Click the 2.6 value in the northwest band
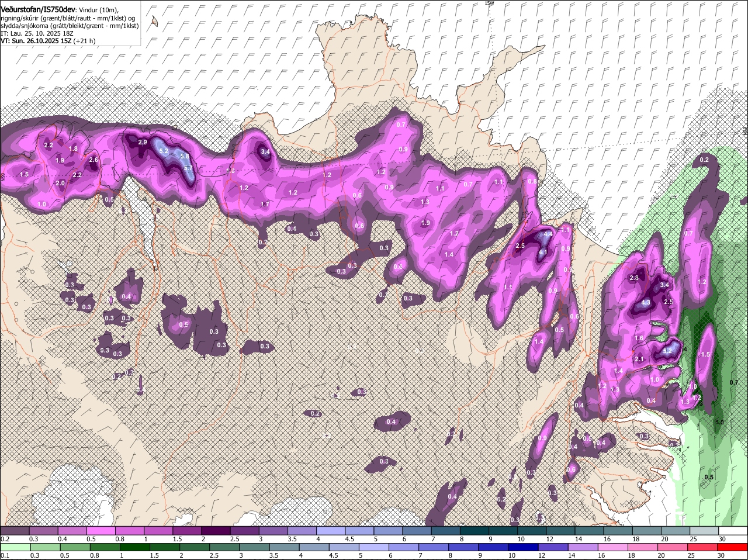The height and width of the screenshot is (560, 748). [x=93, y=160]
